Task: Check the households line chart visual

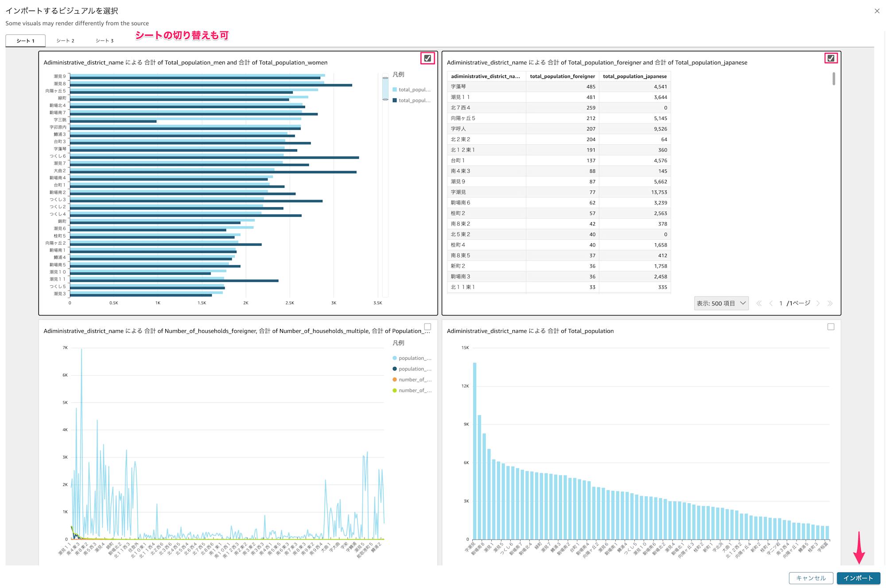Action: (x=427, y=327)
